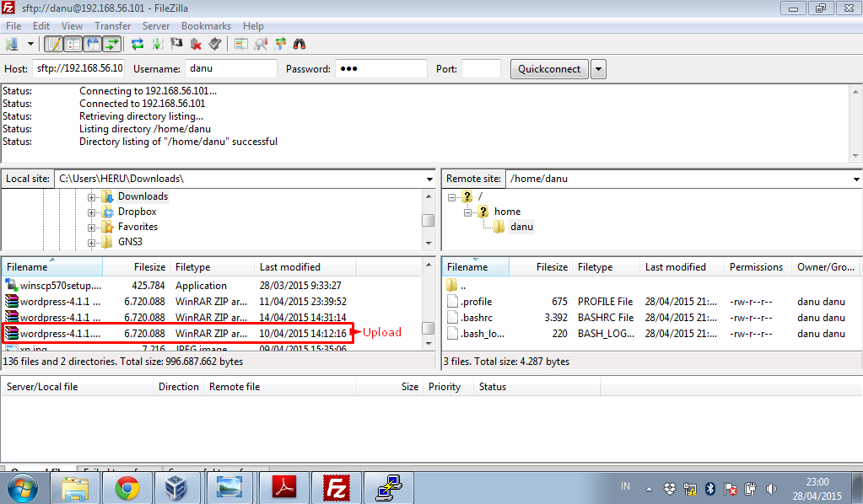Click the Port input field
This screenshot has height=504, width=863.
tap(481, 69)
